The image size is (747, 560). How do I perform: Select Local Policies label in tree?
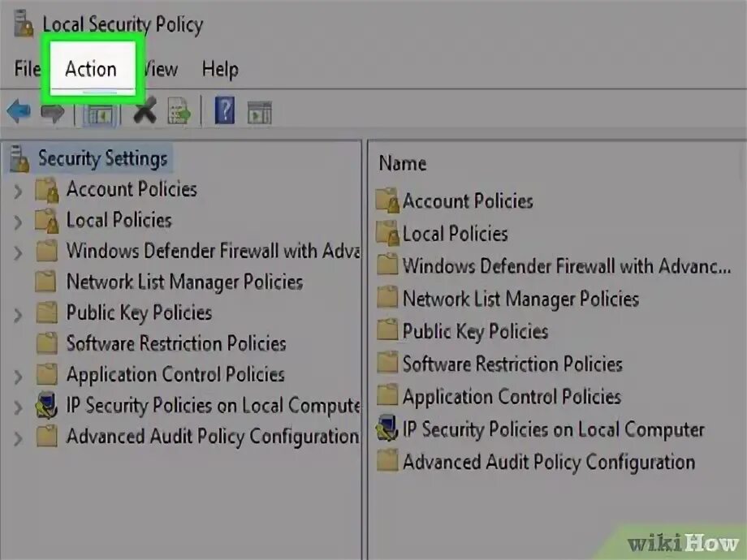point(119,220)
